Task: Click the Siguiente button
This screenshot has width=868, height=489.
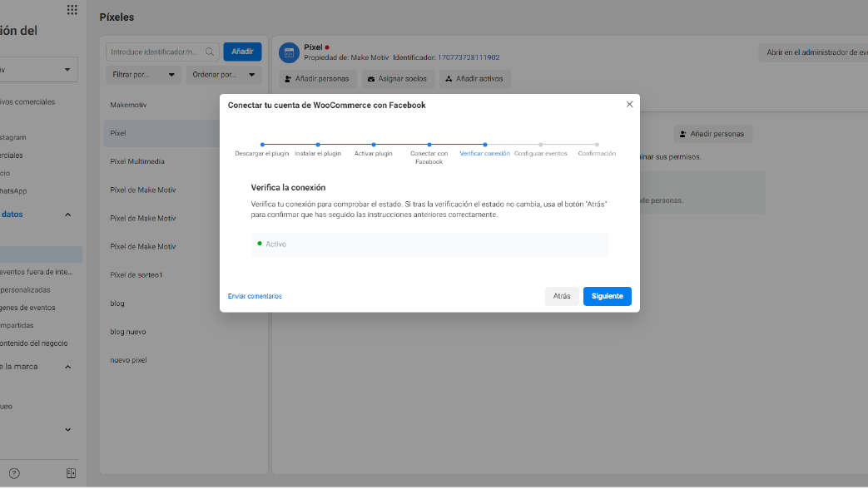Action: click(x=607, y=296)
